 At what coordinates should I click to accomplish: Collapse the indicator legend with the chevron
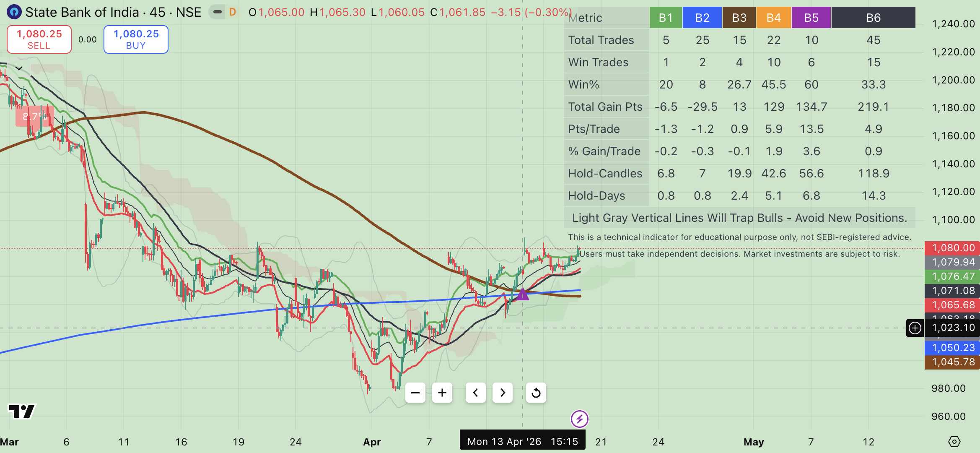[19, 68]
